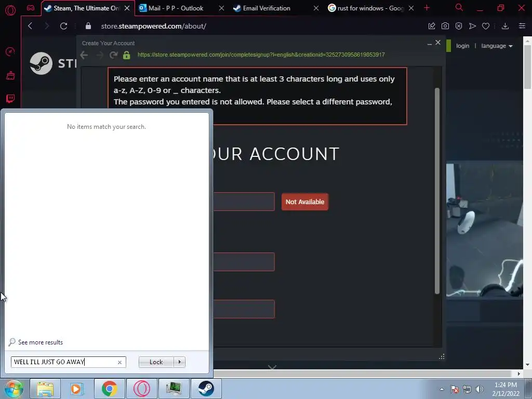
Task: Click the Opera address bar URL
Action: tap(153, 26)
